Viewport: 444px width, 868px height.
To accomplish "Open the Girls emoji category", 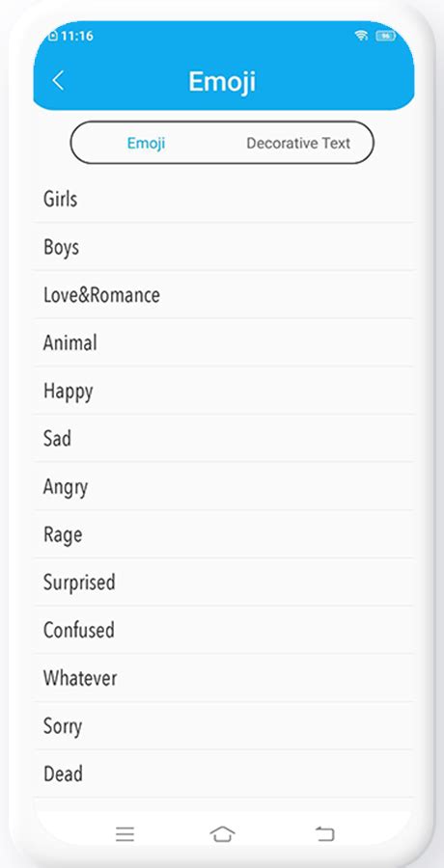I will (224, 199).
